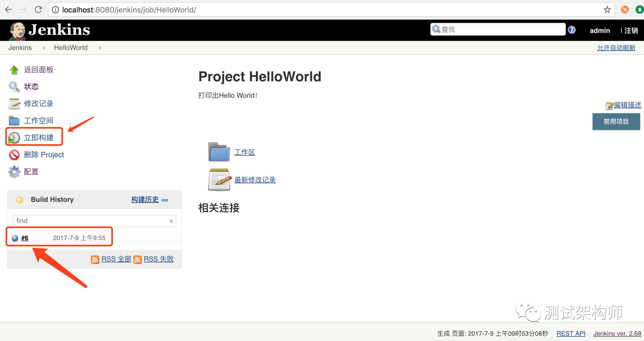Image resolution: width=644 pixels, height=341 pixels.
Task: Expand the HelloWorld breadcrumb arrow
Action: [x=100, y=48]
